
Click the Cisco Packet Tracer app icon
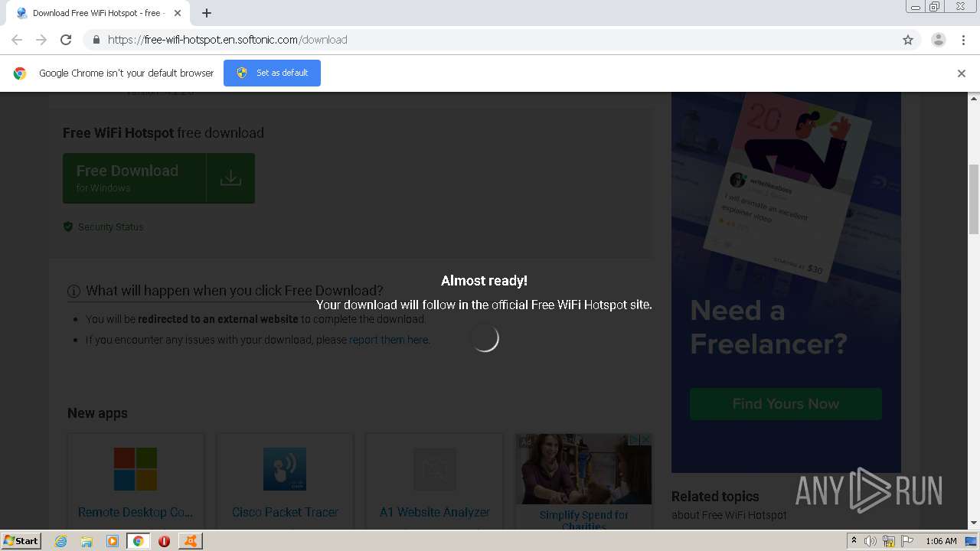(x=285, y=469)
